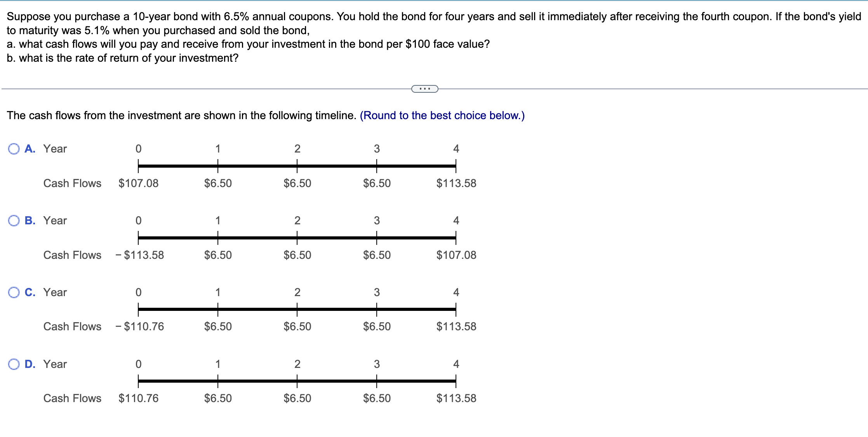Select radio button for option A
868x437 pixels.
(14, 149)
